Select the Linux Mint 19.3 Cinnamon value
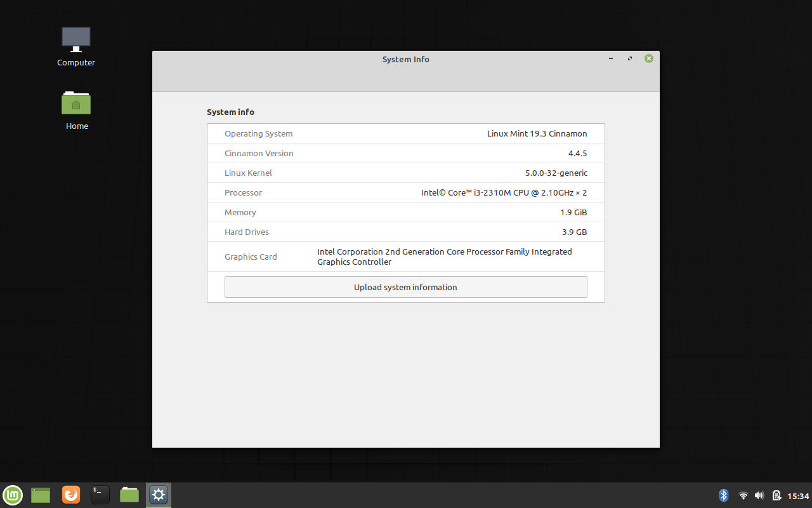Screen dimensions: 812x508 click(537, 133)
